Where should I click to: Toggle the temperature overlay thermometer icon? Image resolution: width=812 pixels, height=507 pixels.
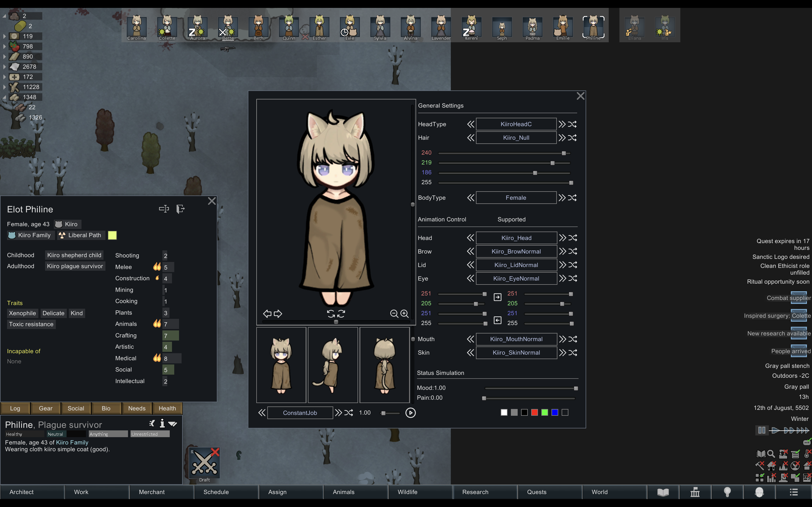807,454
